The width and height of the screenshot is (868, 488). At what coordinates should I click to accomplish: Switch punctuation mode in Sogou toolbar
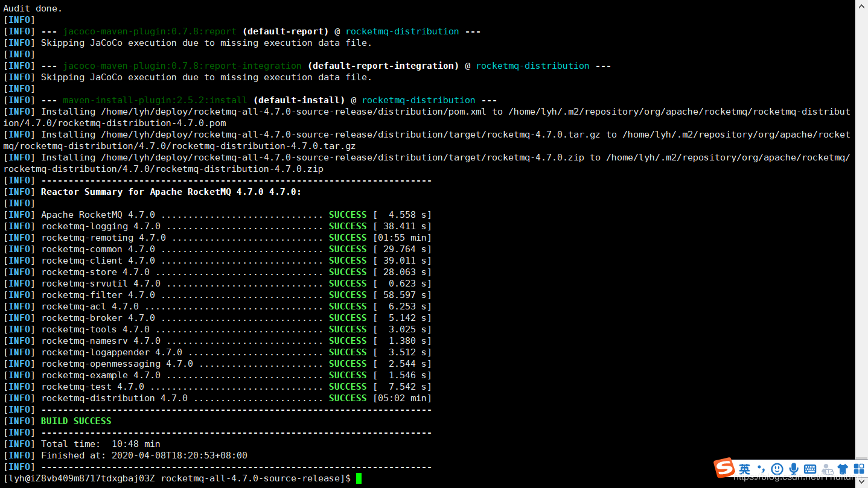pyautogui.click(x=761, y=469)
